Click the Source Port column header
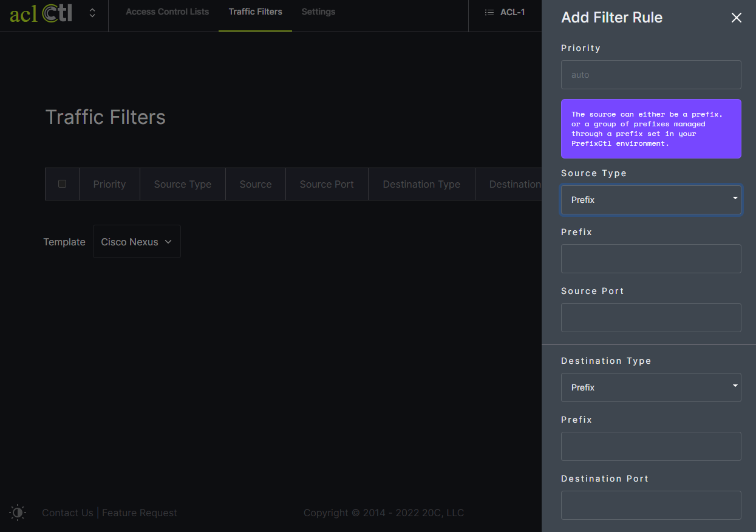The width and height of the screenshot is (756, 532). tap(326, 185)
